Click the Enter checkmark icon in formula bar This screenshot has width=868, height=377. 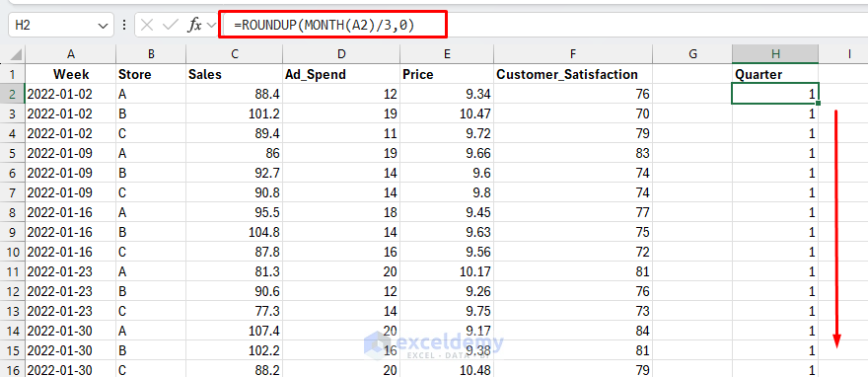[x=171, y=26]
